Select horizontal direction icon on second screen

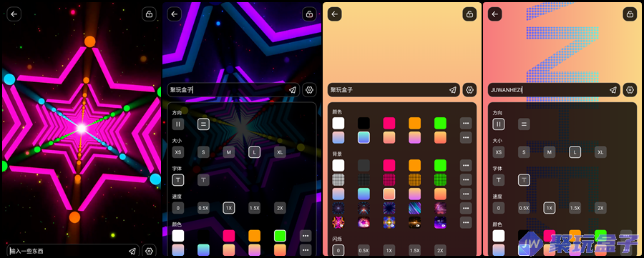coord(203,124)
